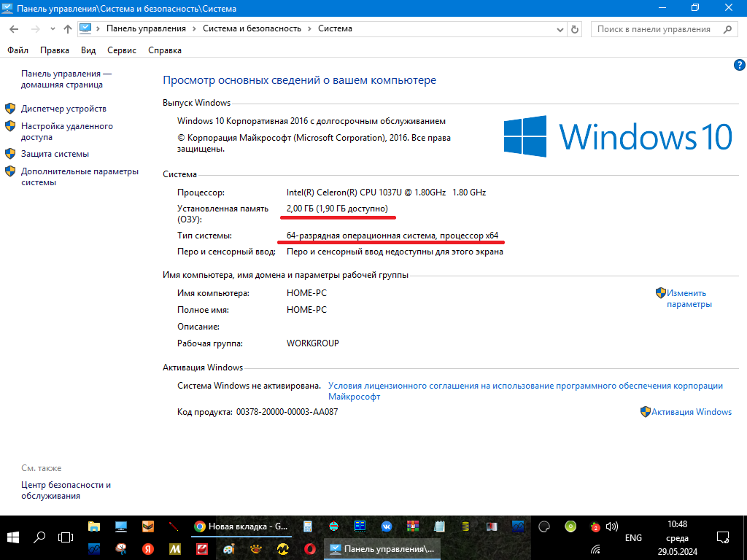747x560 pixels.
Task: Click the taskbar search icon
Action: point(39,538)
